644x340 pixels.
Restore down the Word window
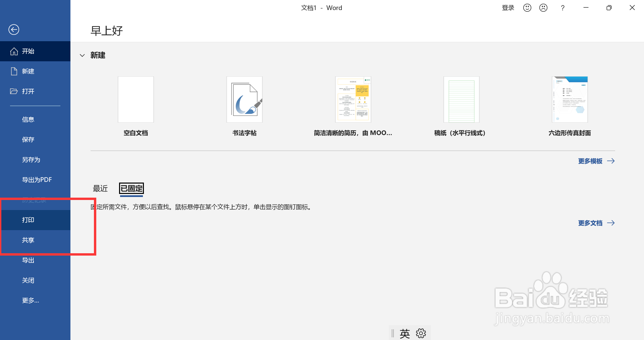point(609,8)
